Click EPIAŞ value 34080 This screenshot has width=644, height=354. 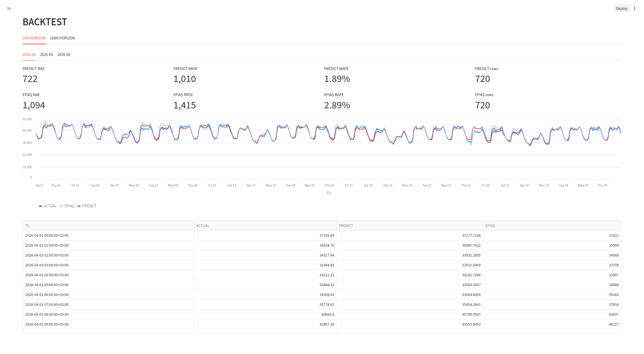click(552, 285)
